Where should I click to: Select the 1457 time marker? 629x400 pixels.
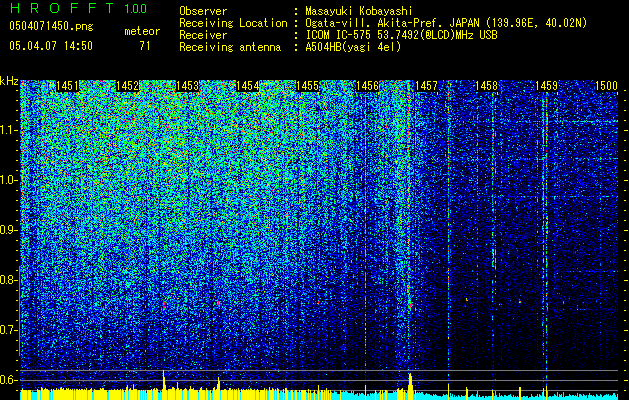pos(426,86)
